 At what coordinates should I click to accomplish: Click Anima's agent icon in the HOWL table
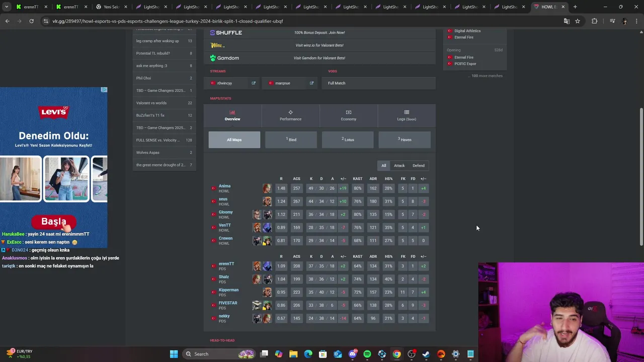click(x=267, y=189)
